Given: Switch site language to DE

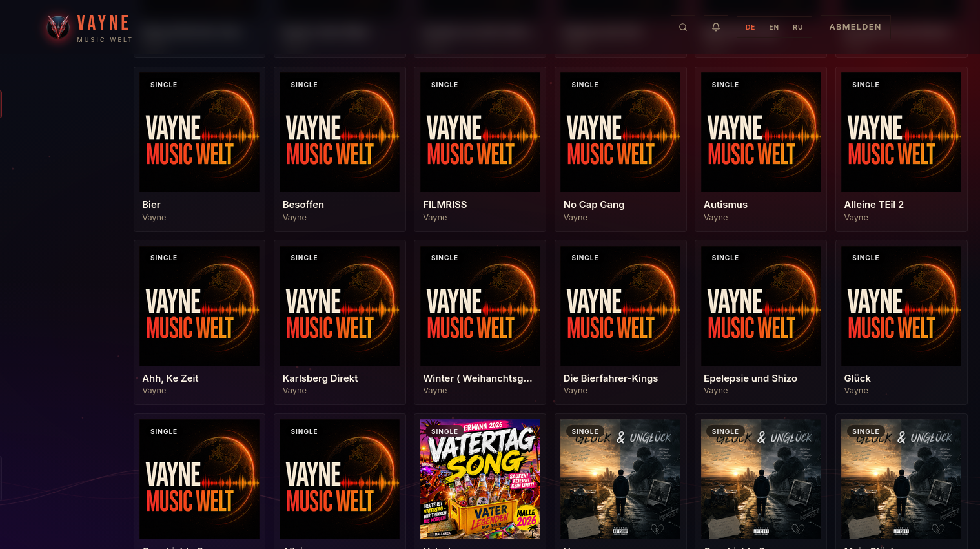Looking at the screenshot, I should pyautogui.click(x=750, y=27).
